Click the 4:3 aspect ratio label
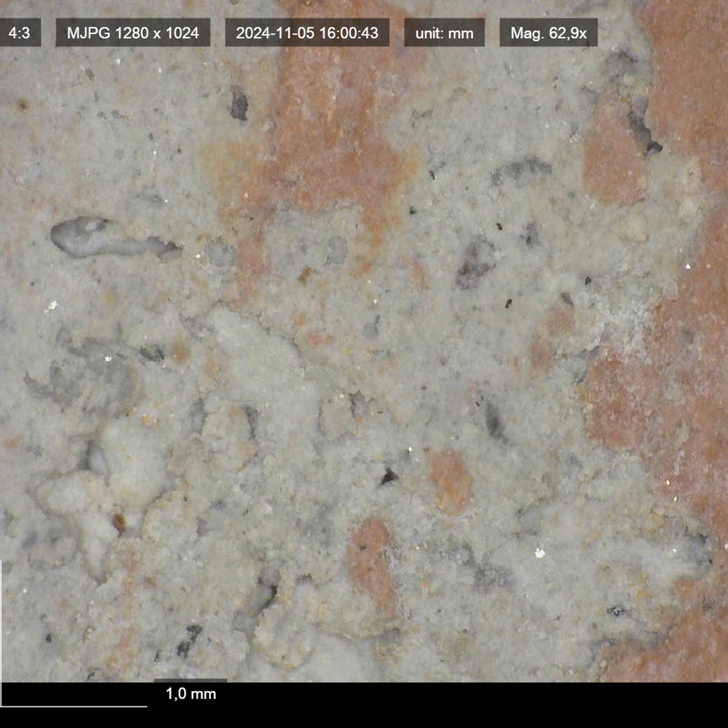The width and height of the screenshot is (728, 728). click(19, 33)
